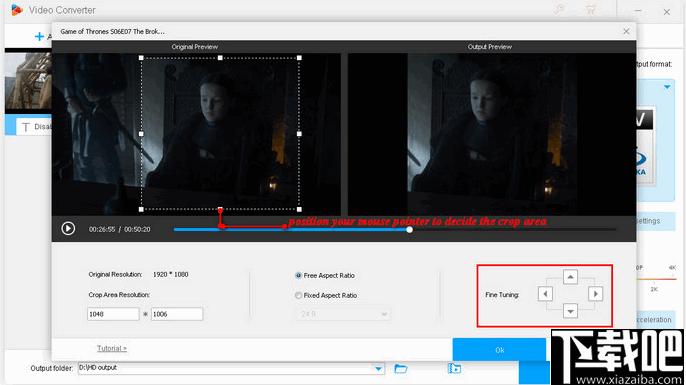Viewport: 686px width, 385px height.
Task: Click the plus add files icon
Action: coord(39,36)
